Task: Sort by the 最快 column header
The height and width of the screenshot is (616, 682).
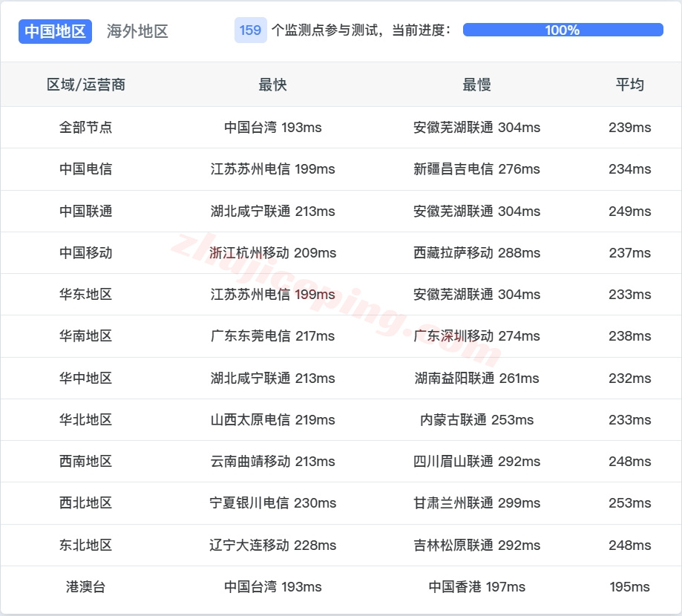Action: coord(272,85)
